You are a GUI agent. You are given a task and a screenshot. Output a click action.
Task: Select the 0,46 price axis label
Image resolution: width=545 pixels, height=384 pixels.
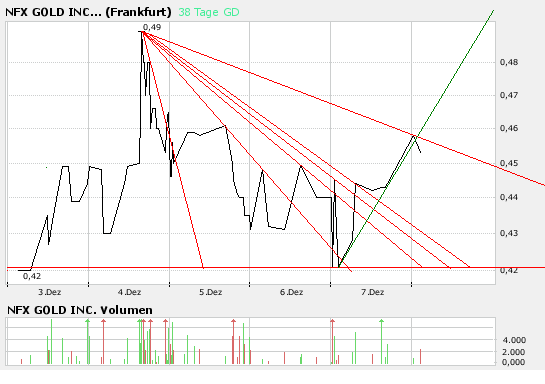tap(509, 128)
